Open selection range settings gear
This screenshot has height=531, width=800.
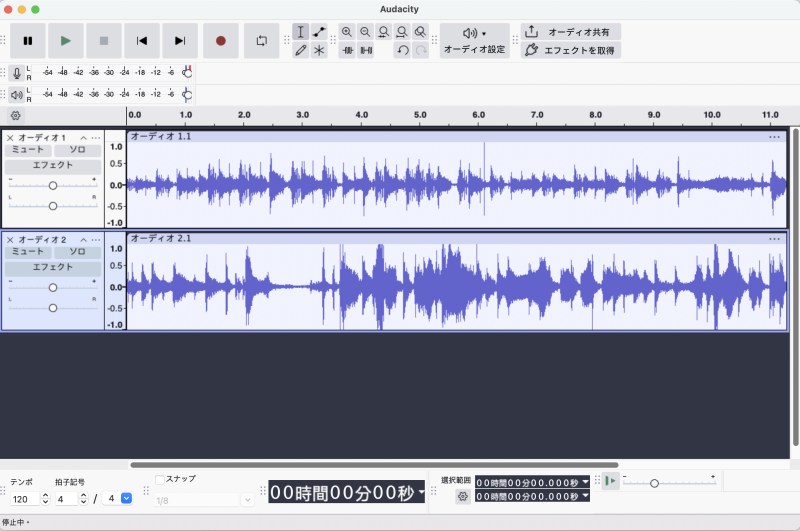click(463, 496)
